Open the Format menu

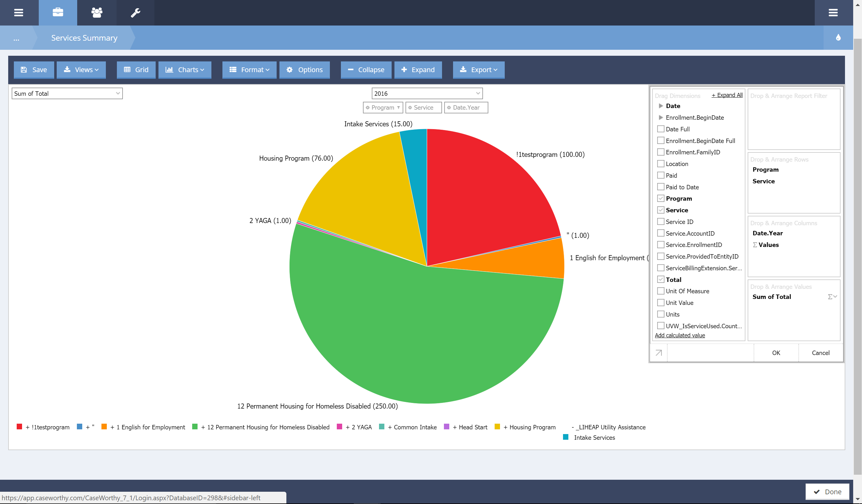click(x=249, y=70)
